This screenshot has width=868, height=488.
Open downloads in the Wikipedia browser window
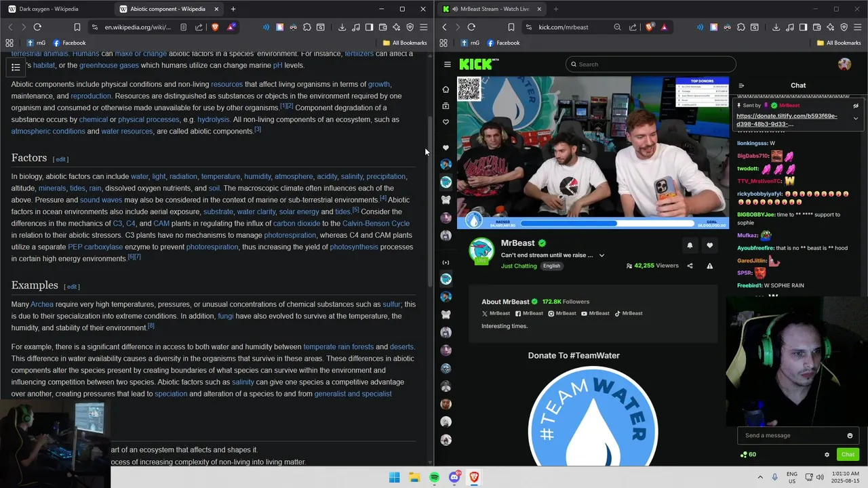pyautogui.click(x=342, y=27)
